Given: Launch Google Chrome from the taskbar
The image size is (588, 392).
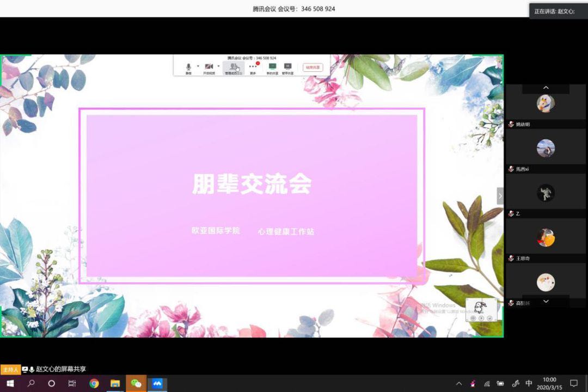Looking at the screenshot, I should click(x=94, y=383).
